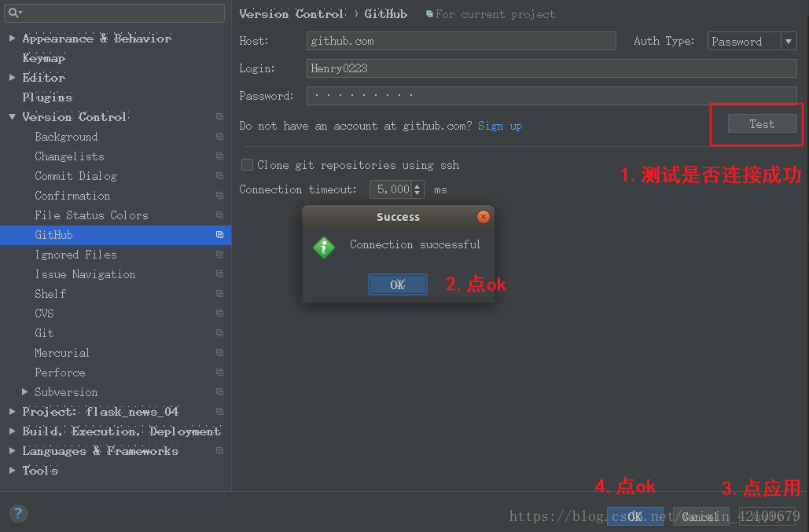Click the settings search box
The width and height of the screenshot is (809, 532).
(x=115, y=13)
